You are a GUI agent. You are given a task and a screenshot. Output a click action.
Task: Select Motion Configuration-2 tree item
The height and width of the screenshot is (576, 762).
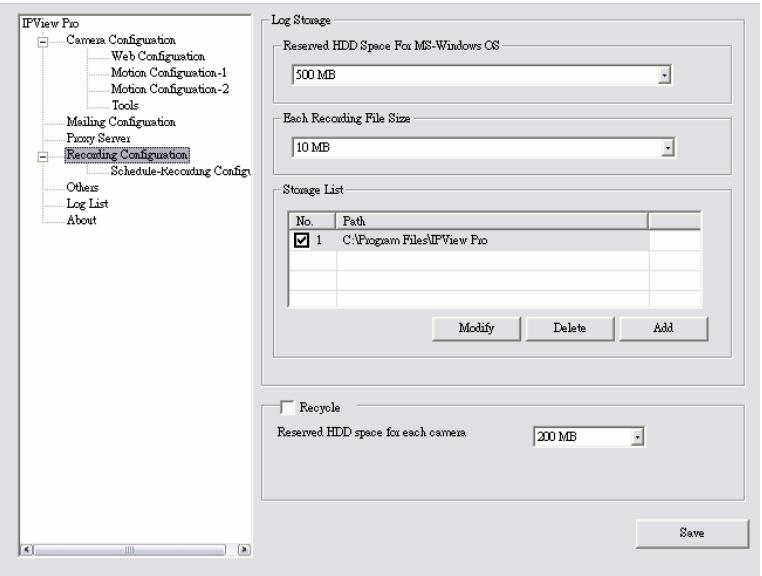pos(170,89)
